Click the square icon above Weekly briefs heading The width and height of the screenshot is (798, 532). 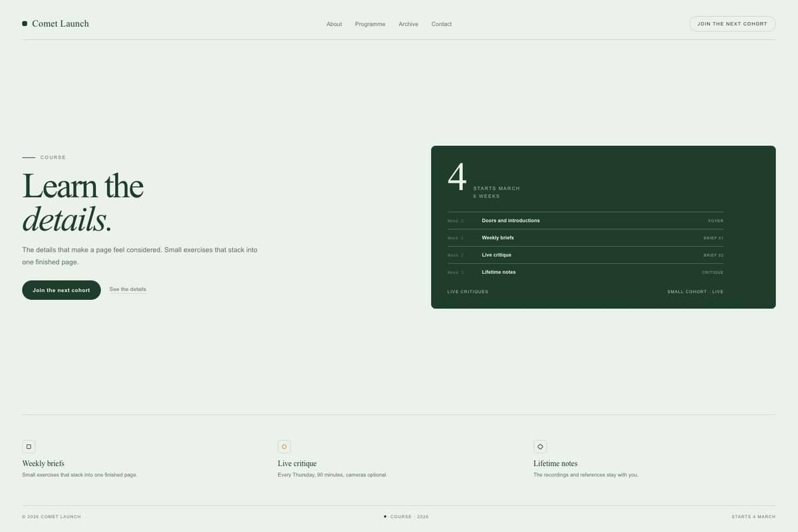(x=29, y=447)
